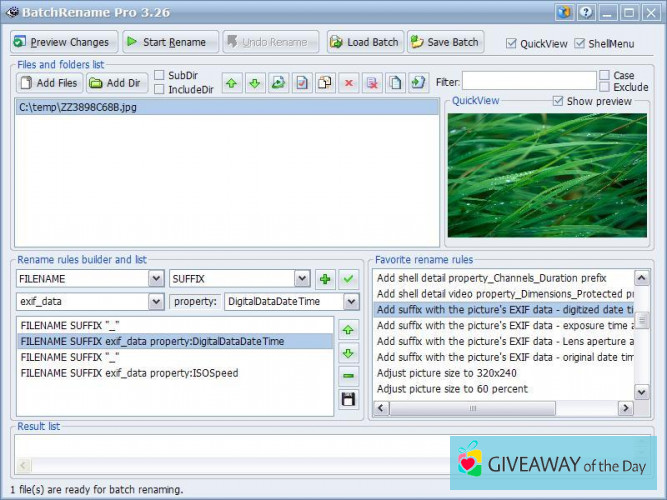Click the floppy disk save rules icon
The width and height of the screenshot is (667, 500).
click(x=348, y=400)
